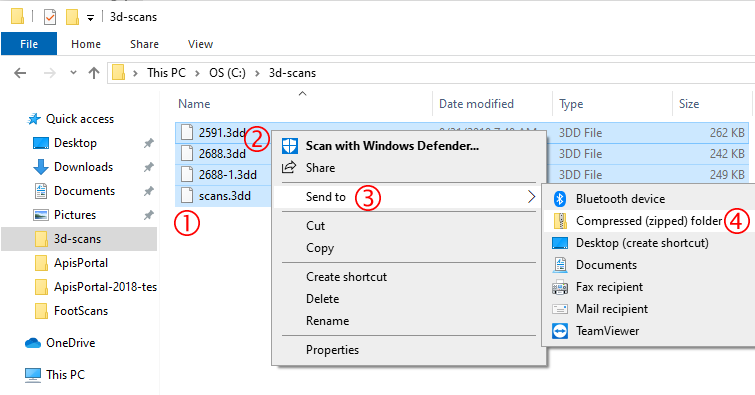Screen dimensions: 755x395
Task: Click the Compressed (zipped) folder icon
Action: [560, 221]
